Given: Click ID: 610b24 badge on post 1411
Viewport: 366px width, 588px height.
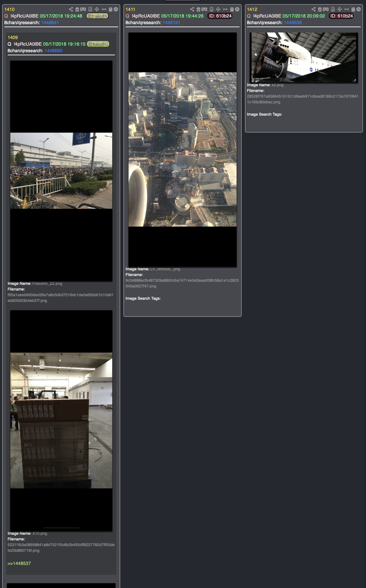Looking at the screenshot, I should point(220,16).
